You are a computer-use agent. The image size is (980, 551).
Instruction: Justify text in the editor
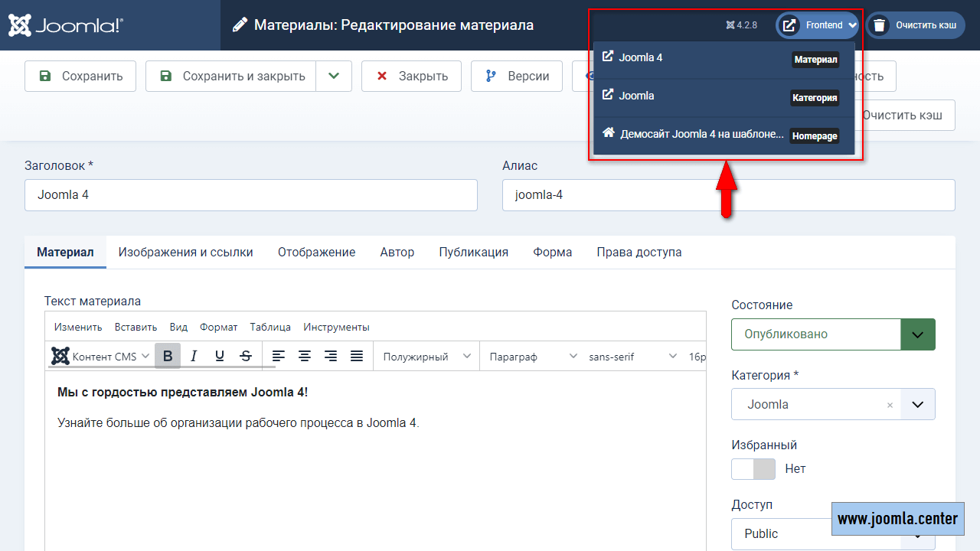[357, 356]
